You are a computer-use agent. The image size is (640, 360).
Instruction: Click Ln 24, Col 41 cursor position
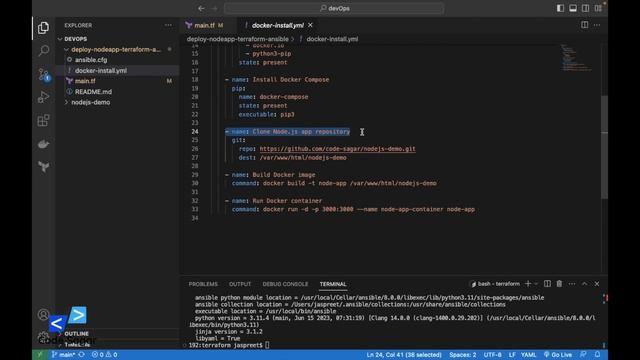point(404,355)
